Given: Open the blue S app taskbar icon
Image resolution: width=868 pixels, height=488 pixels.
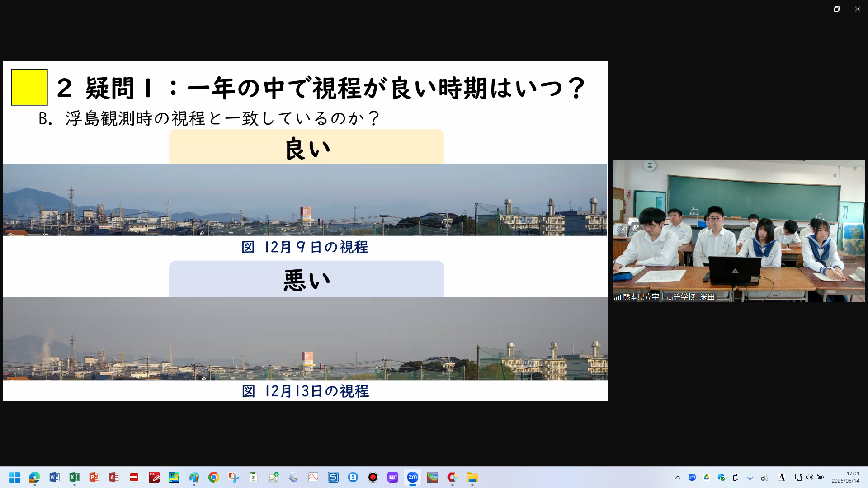Looking at the screenshot, I should tap(333, 477).
